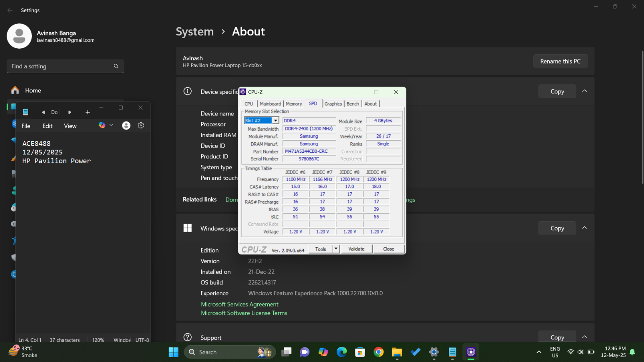The image size is (644, 362).
Task: Switch to Notepad via taskbar icon
Action: tap(452, 352)
